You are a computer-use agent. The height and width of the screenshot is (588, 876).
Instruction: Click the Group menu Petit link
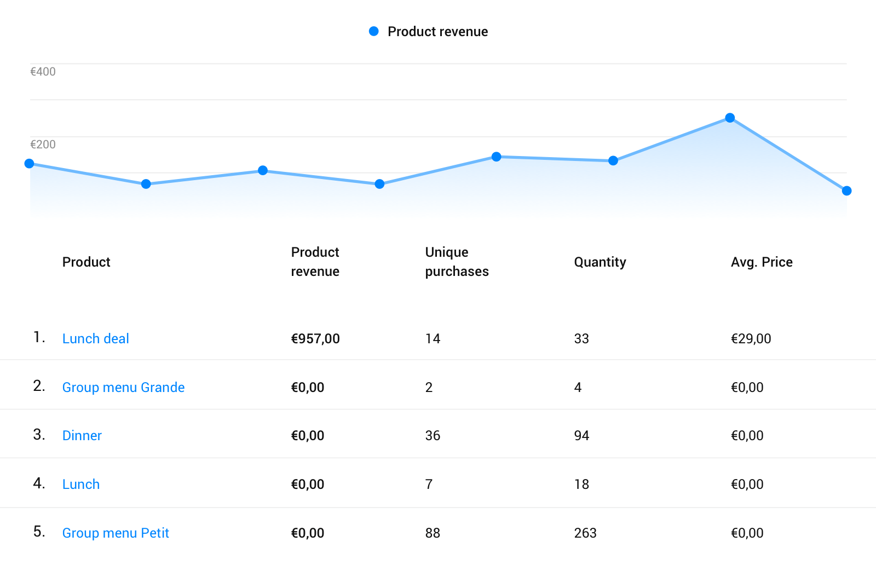(x=116, y=533)
